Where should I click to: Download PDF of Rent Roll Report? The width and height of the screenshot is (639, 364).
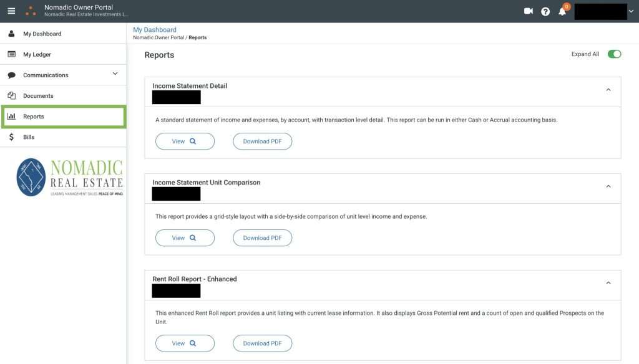point(262,343)
